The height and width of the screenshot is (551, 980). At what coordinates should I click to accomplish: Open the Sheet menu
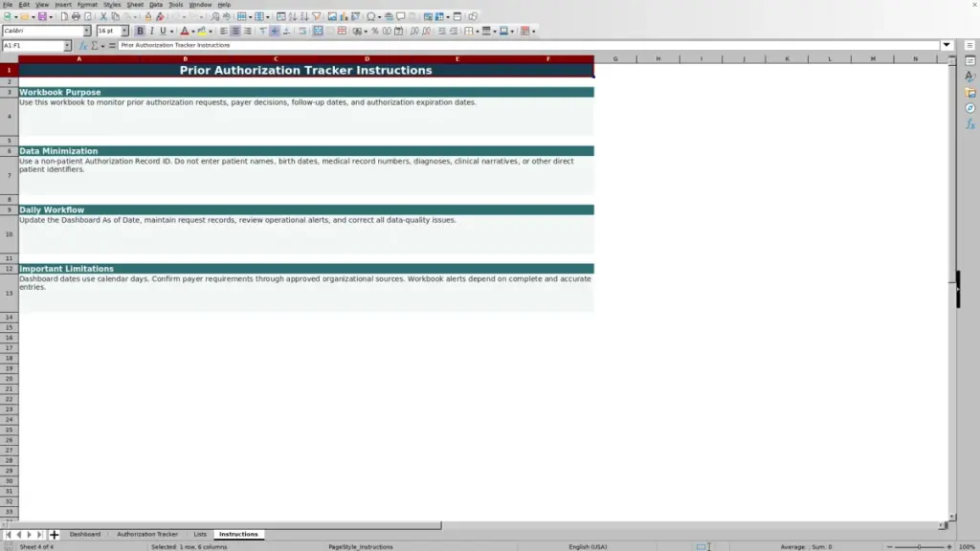point(135,5)
